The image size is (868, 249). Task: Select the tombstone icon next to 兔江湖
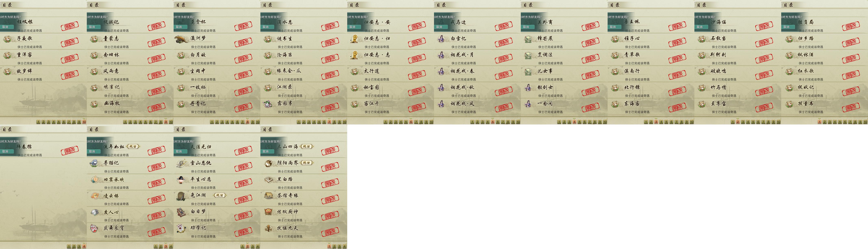pyautogui.click(x=181, y=196)
